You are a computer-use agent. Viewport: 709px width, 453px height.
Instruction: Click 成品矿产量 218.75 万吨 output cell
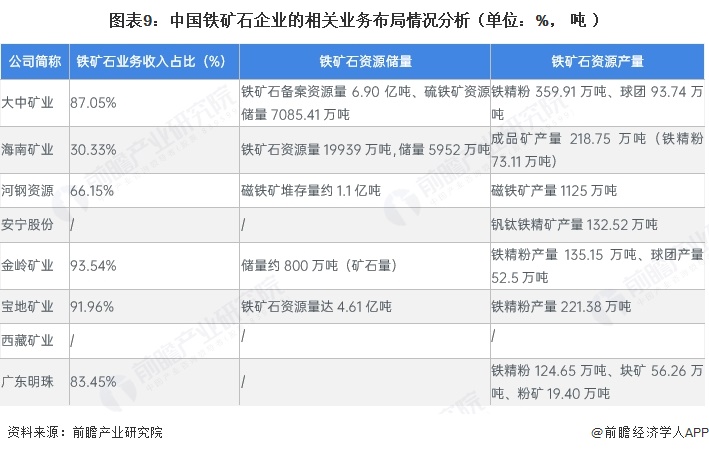tap(597, 150)
